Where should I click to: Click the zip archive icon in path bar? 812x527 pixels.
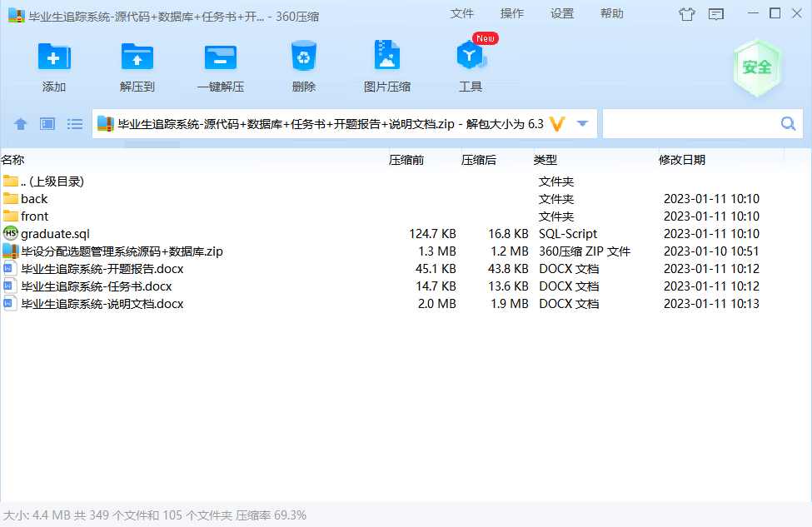tap(106, 124)
